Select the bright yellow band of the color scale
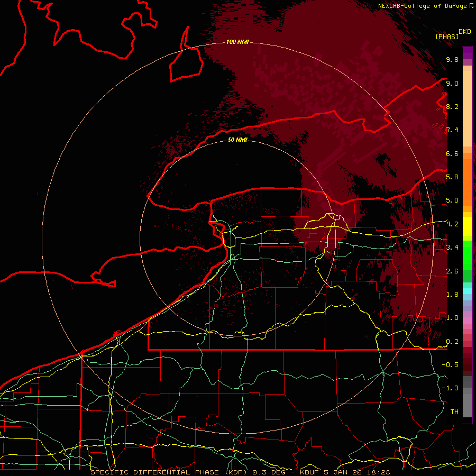The image size is (476, 476). (467, 226)
